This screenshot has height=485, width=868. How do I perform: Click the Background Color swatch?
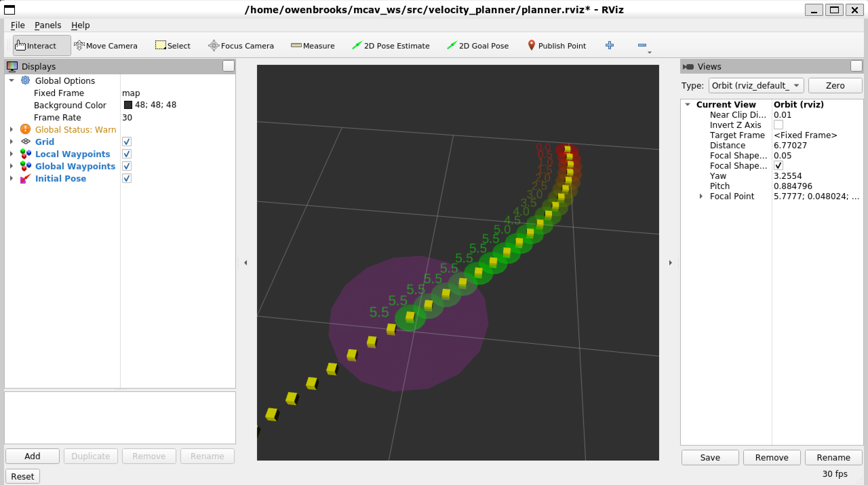[x=128, y=105]
